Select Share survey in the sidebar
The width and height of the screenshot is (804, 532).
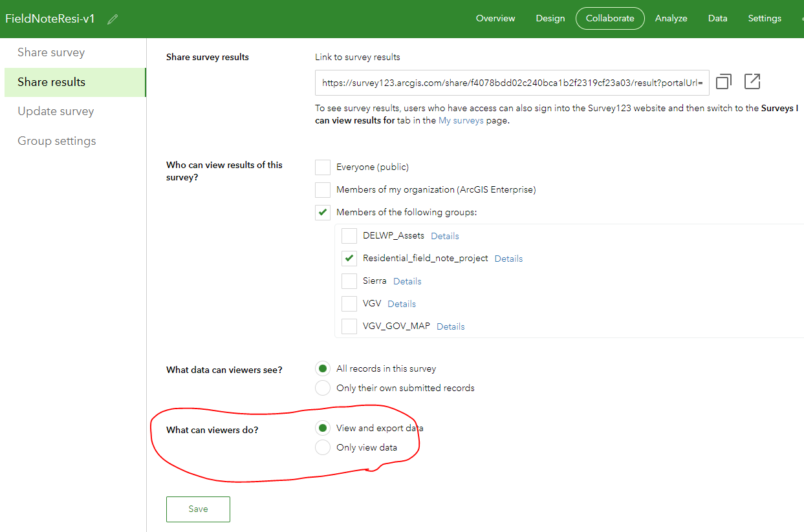coord(50,52)
